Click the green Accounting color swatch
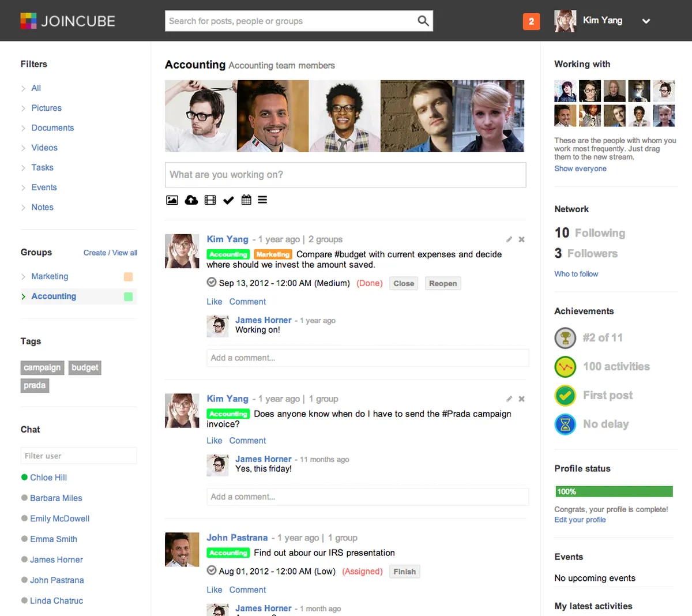This screenshot has height=616, width=692. (128, 296)
